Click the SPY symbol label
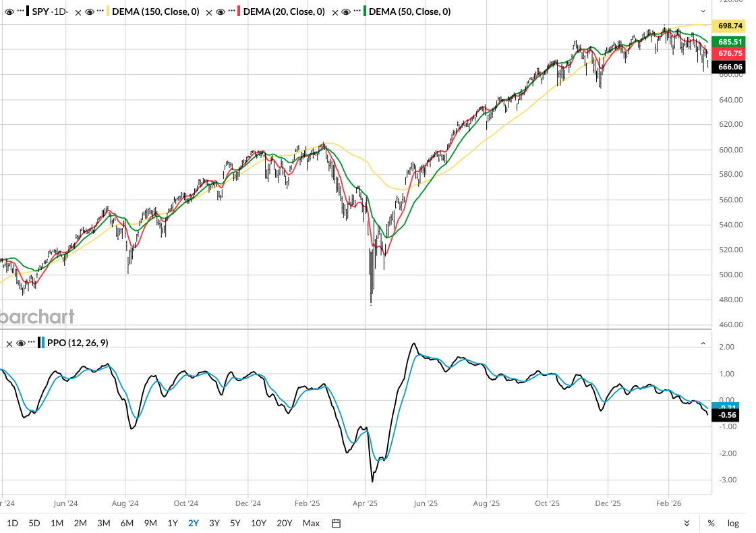Image resolution: width=756 pixels, height=533 pixels. coord(40,11)
